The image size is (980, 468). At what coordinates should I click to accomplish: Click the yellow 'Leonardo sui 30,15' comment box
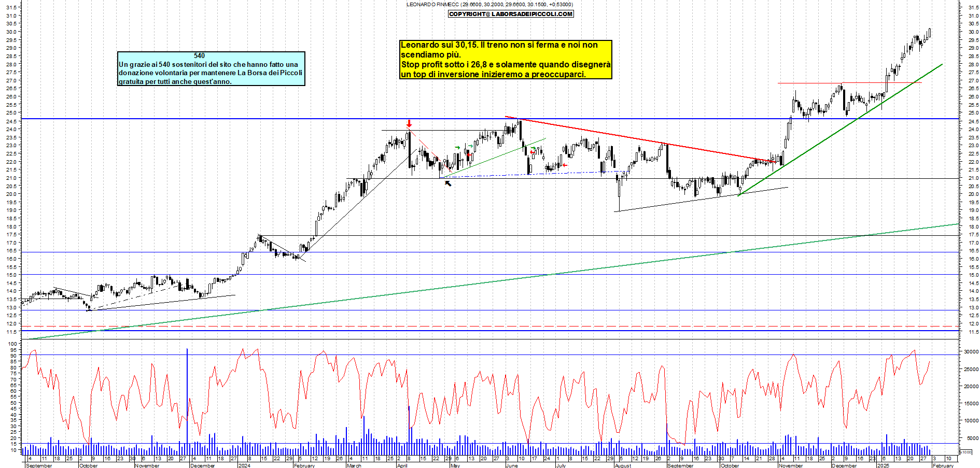(506, 60)
